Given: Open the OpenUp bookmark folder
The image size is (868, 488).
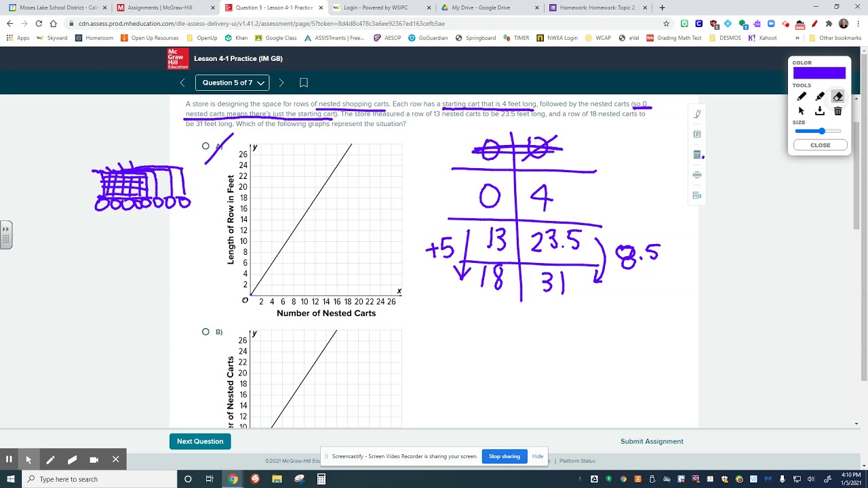Looking at the screenshot, I should tap(202, 38).
